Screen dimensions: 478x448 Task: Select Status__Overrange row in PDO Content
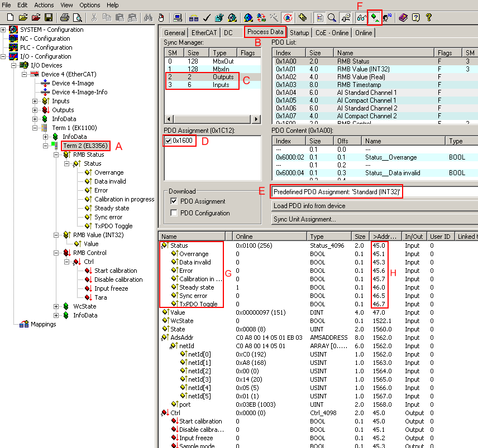pos(375,157)
